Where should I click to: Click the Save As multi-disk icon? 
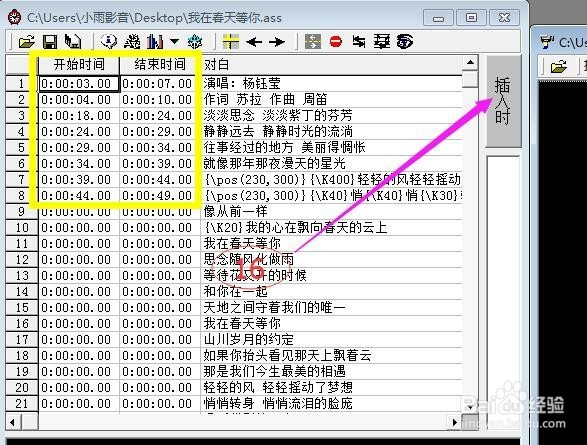(x=73, y=42)
